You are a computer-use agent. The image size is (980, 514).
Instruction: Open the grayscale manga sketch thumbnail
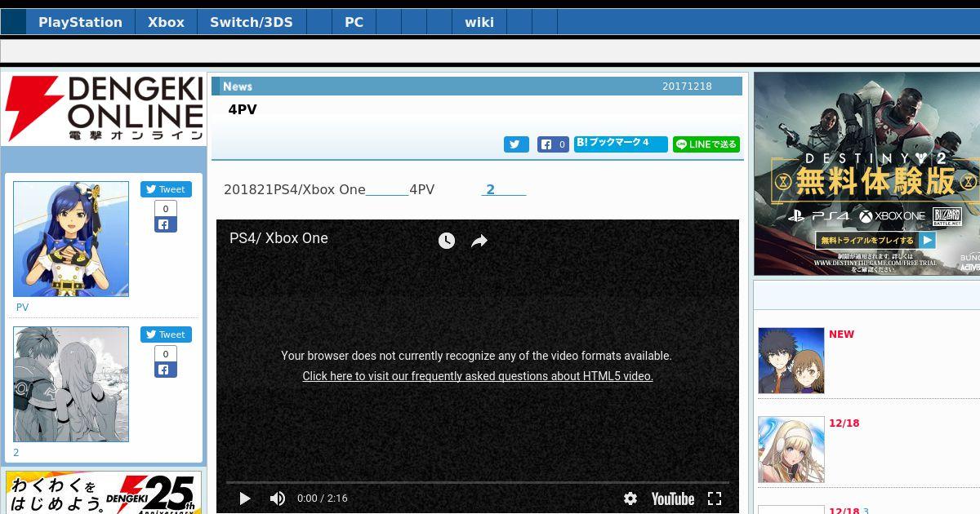[x=71, y=384]
